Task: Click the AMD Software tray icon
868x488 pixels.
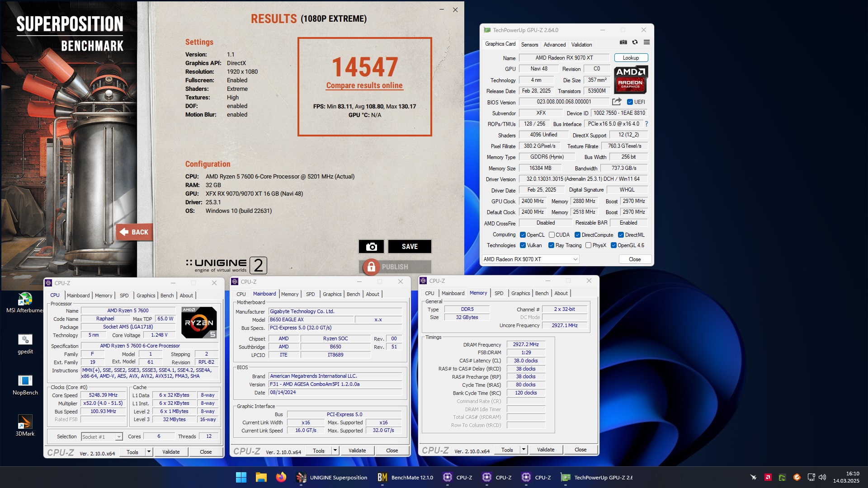Action: tap(768, 477)
